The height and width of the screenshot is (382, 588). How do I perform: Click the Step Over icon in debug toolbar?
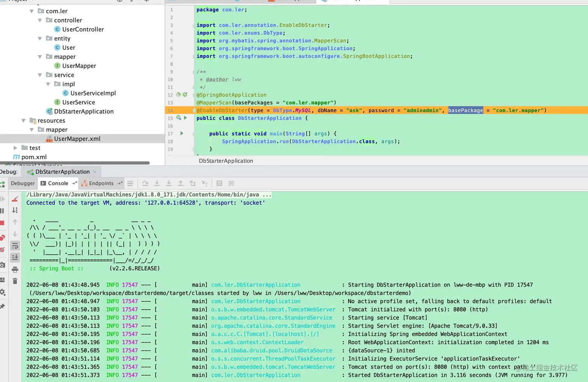(145, 183)
